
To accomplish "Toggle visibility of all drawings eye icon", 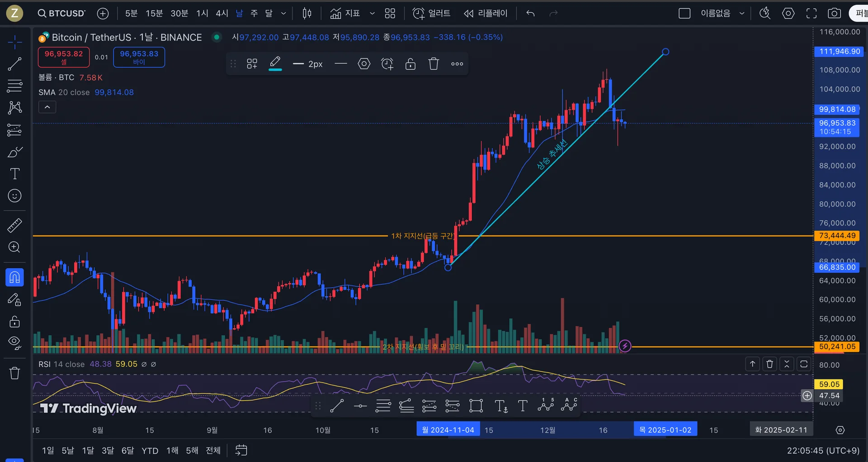I will pyautogui.click(x=14, y=343).
